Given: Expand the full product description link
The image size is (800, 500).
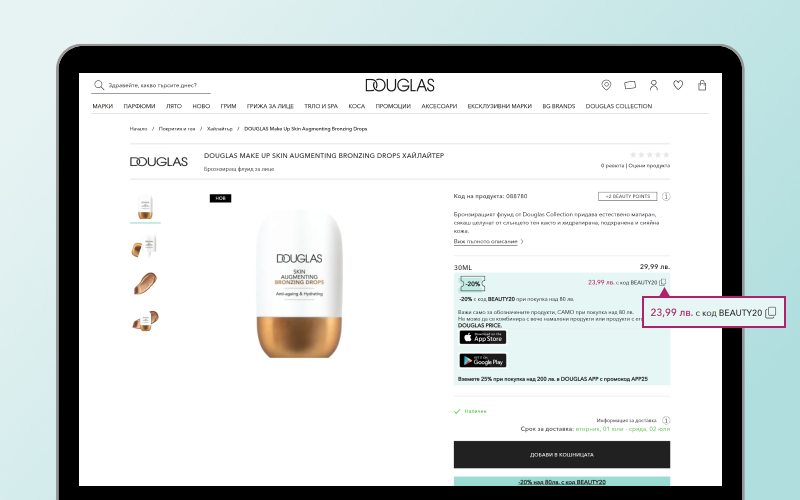Looking at the screenshot, I should point(488,241).
